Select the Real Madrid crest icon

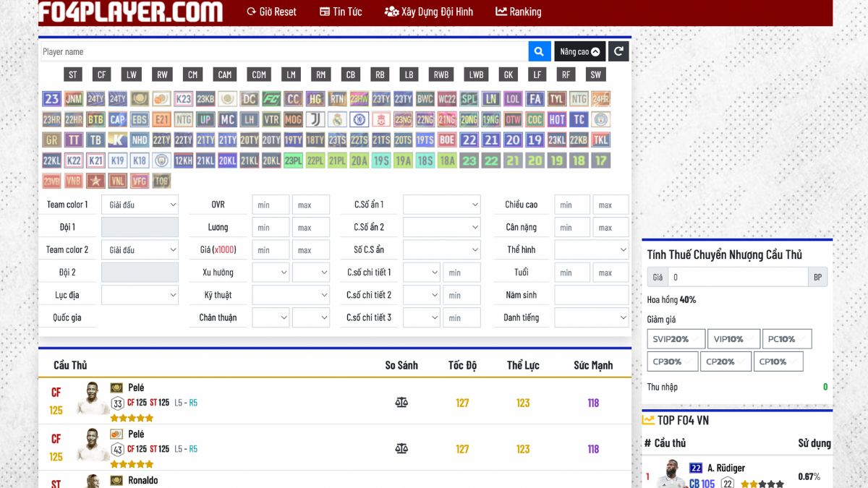[x=337, y=119]
